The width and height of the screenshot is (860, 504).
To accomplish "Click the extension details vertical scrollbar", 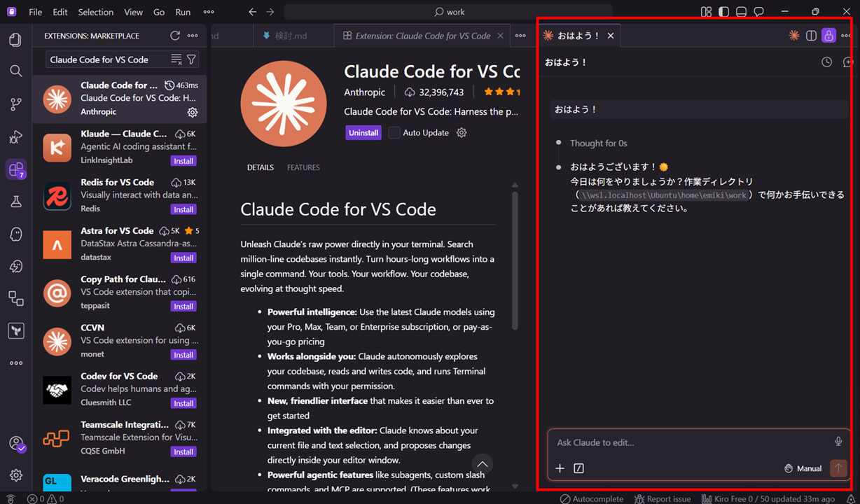I will tap(515, 260).
